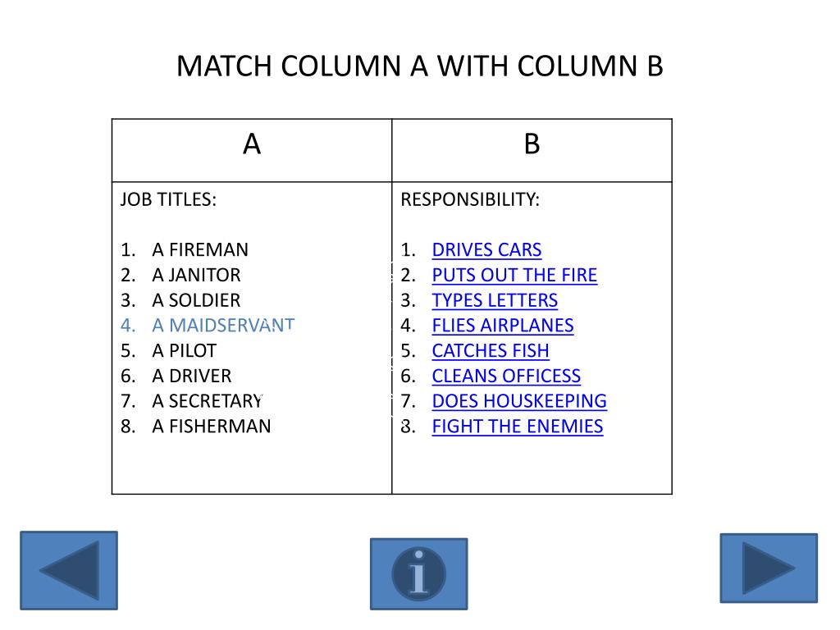Follow the FIGHT THE ENEMIES link
Image resolution: width=840 pixels, height=630 pixels.
point(518,426)
